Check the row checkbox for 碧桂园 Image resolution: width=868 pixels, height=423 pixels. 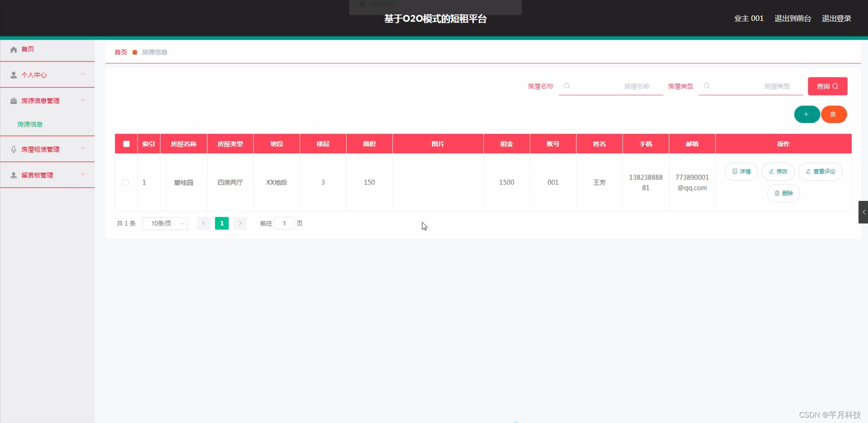pyautogui.click(x=126, y=182)
